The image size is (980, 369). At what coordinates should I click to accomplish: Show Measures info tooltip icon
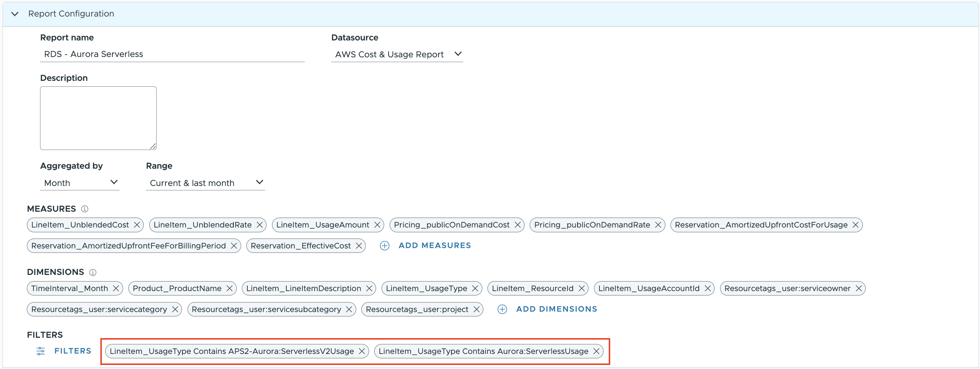[85, 209]
